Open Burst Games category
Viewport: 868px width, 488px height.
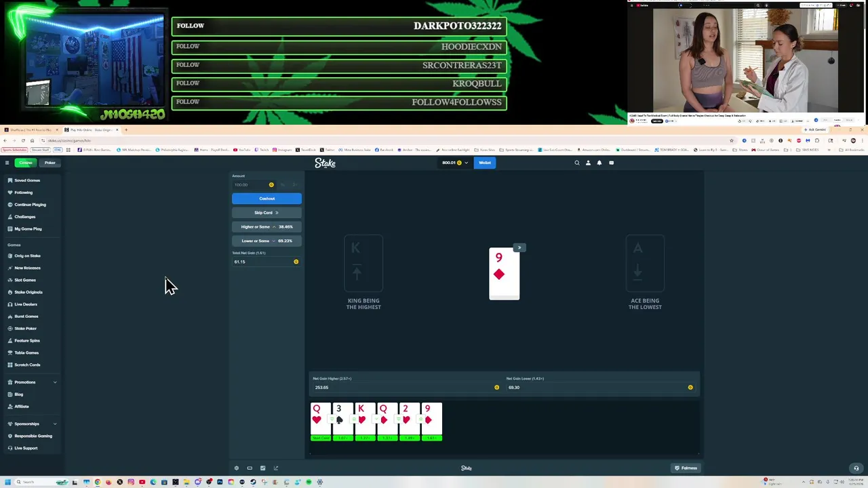click(x=26, y=317)
